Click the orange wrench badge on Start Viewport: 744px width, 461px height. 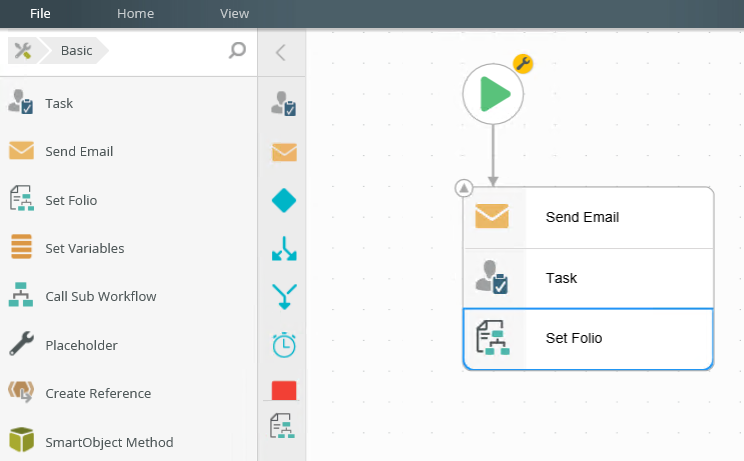tap(523, 64)
